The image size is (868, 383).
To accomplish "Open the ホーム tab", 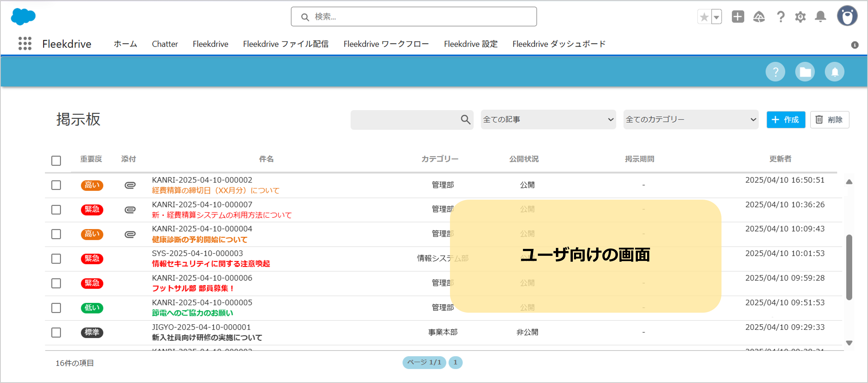I will [x=125, y=44].
